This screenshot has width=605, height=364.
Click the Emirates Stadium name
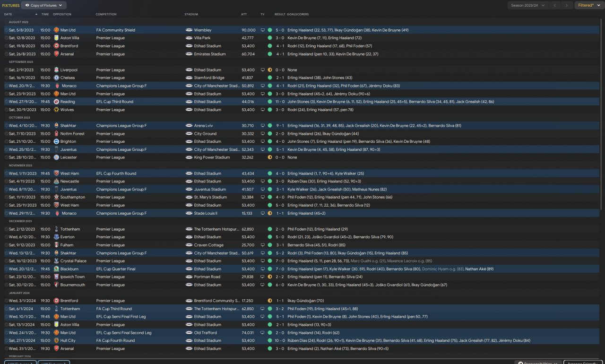210,54
